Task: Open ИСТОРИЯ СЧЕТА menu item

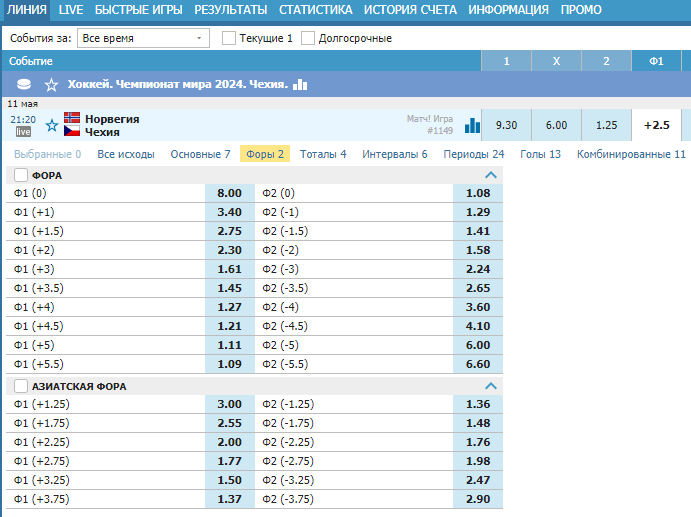Action: click(x=410, y=10)
